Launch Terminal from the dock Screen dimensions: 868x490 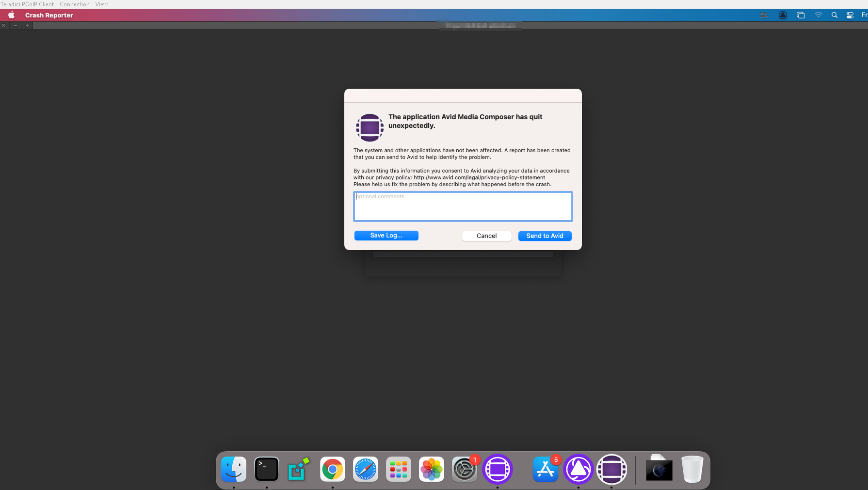[x=267, y=469]
